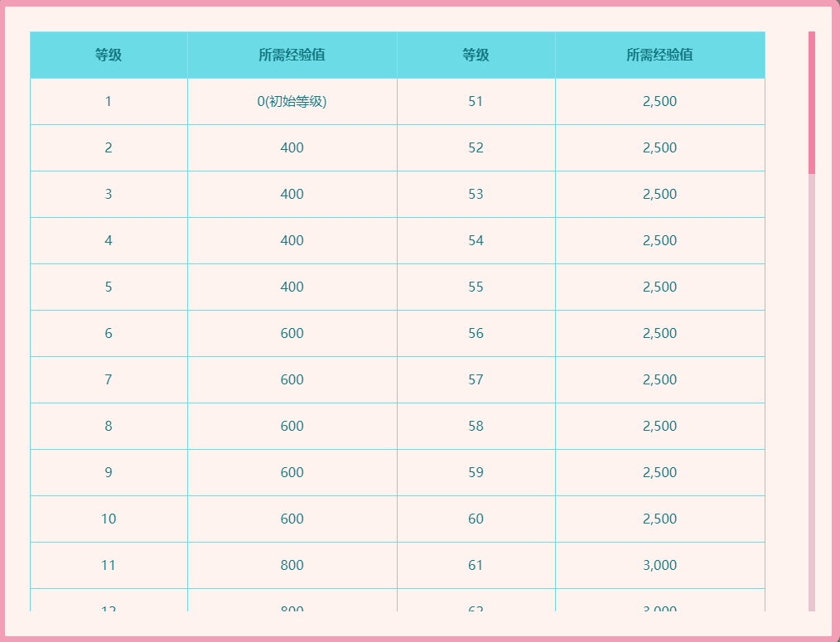Click the level 8 cell
Screen dimensions: 840x642
(109, 427)
